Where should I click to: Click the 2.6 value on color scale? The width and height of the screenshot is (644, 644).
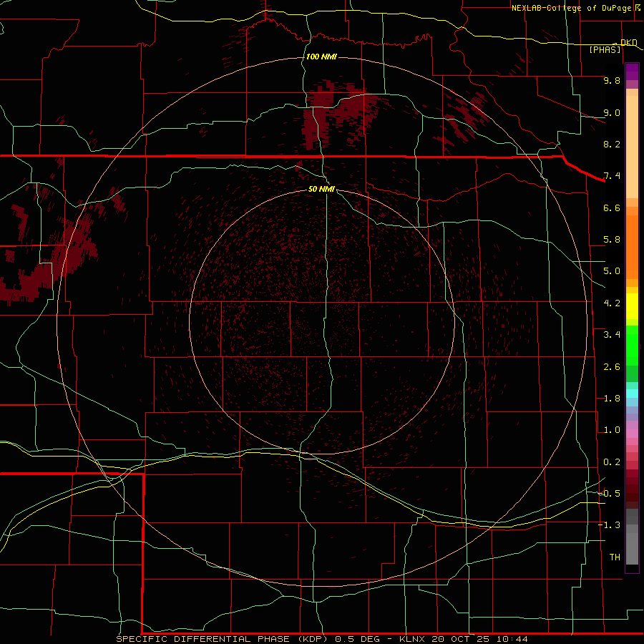[612, 367]
